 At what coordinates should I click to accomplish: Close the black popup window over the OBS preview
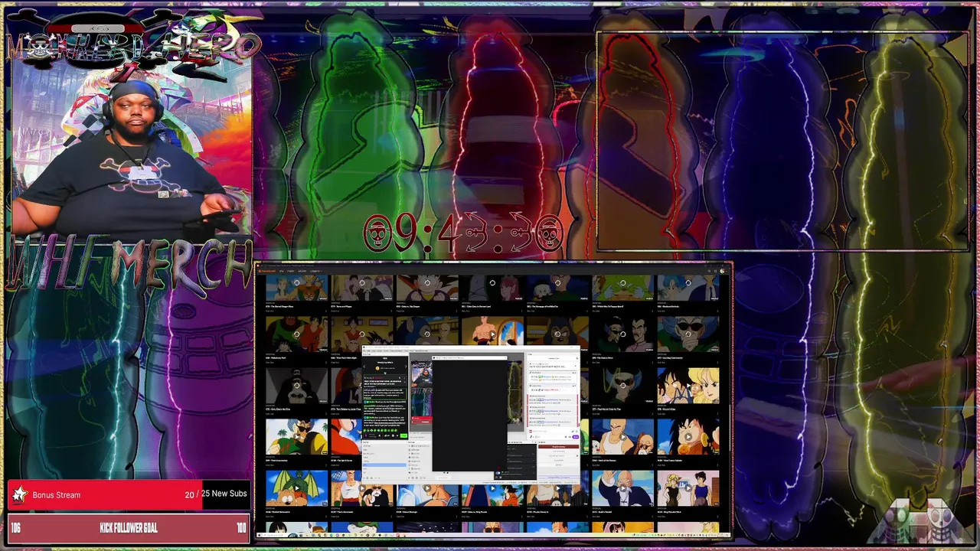tap(505, 357)
